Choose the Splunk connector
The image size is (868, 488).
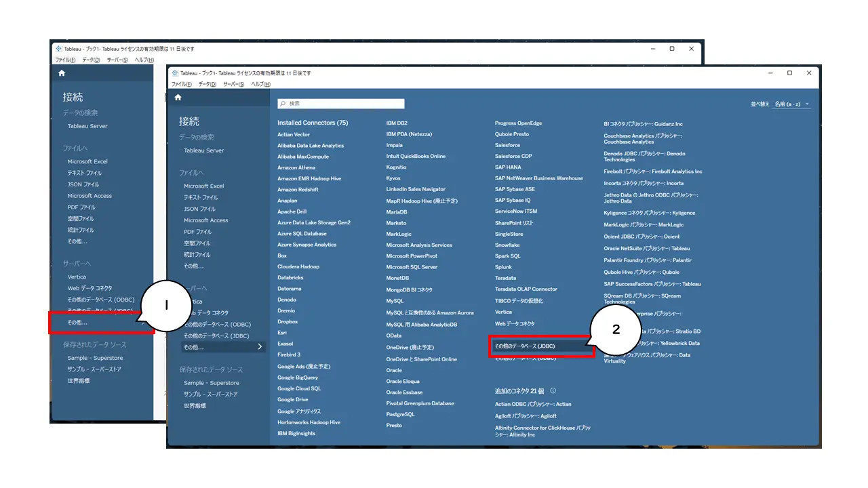[x=503, y=267]
